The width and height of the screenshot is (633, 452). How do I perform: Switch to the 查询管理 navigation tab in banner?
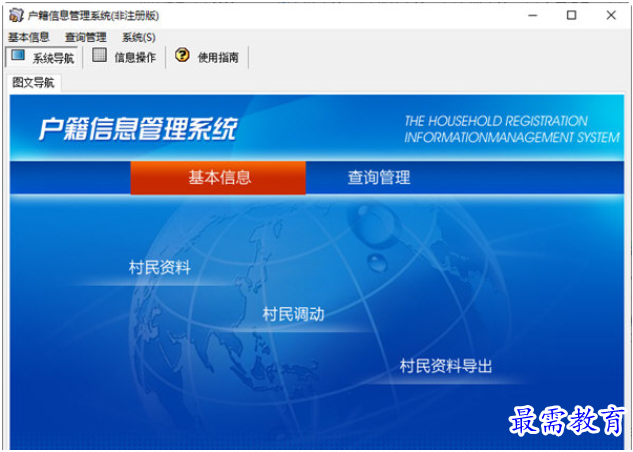tap(379, 178)
